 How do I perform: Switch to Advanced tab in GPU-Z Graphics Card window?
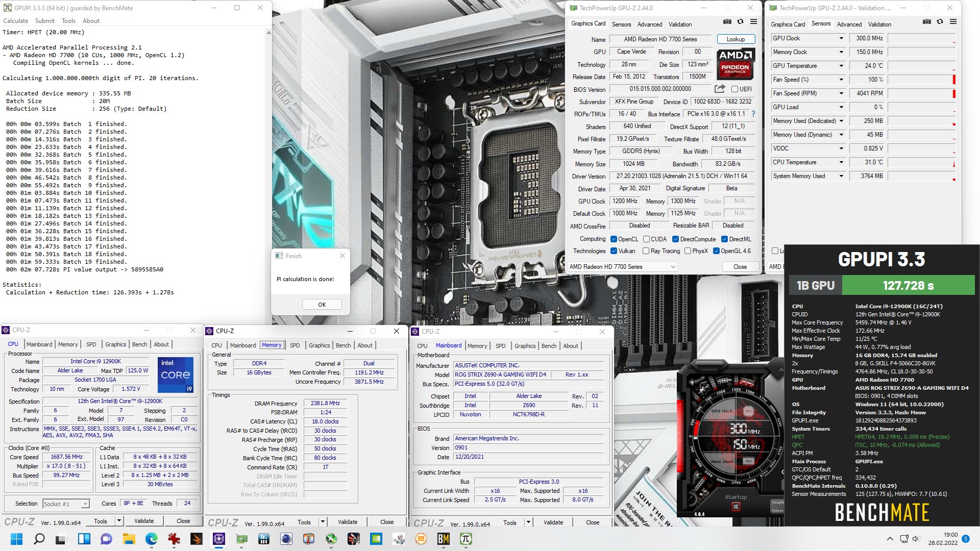(650, 24)
